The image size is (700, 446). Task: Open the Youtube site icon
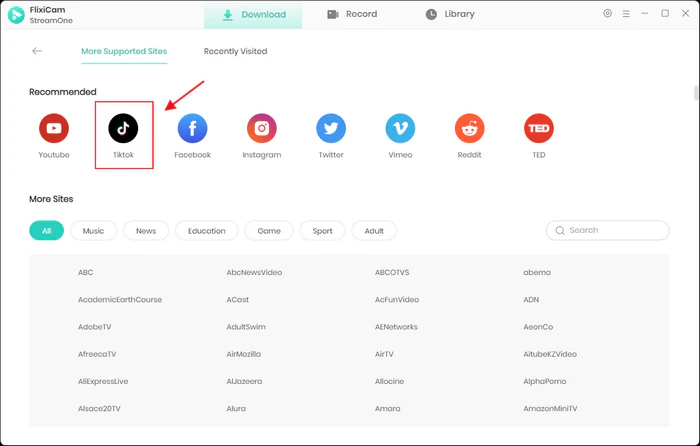[54, 128]
